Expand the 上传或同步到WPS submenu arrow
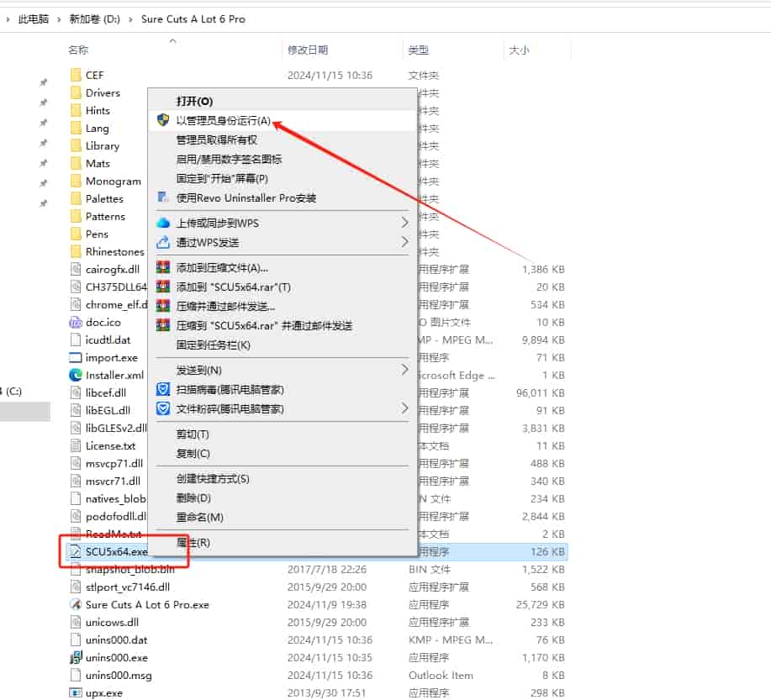The height and width of the screenshot is (700, 771). [x=404, y=223]
